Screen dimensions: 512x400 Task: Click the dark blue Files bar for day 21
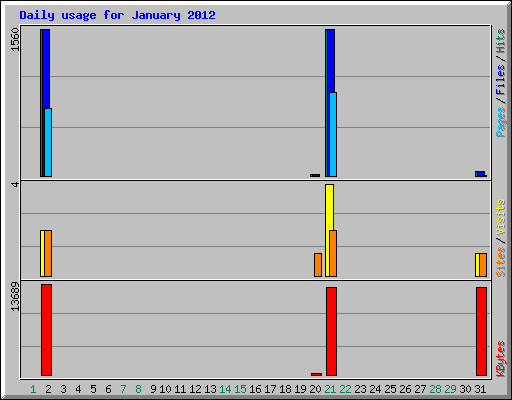331,61
